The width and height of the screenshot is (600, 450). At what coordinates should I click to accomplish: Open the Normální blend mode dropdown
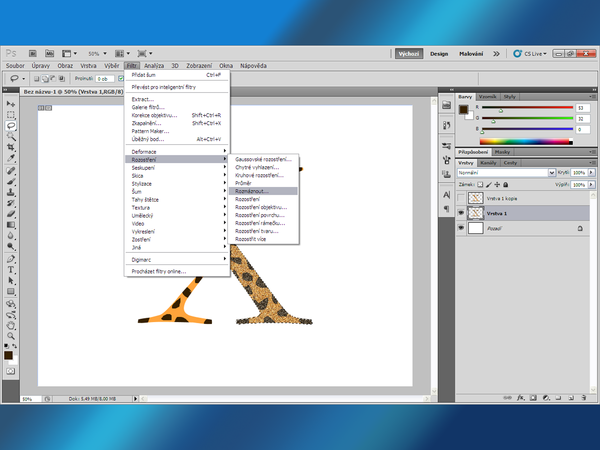tap(498, 173)
